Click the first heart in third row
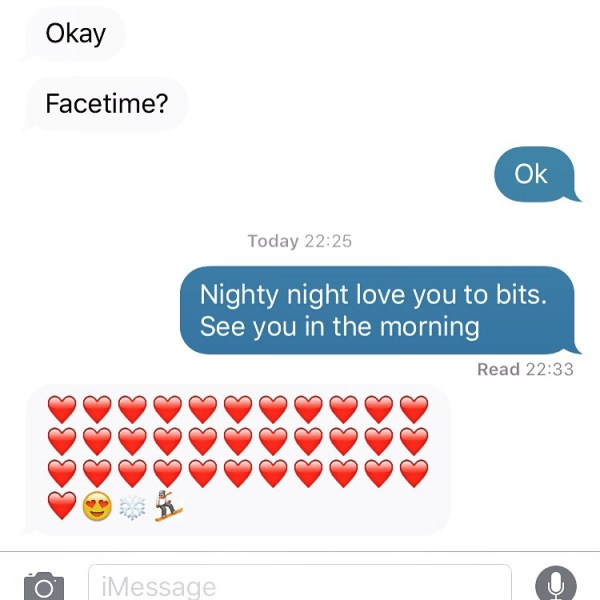 (62, 474)
